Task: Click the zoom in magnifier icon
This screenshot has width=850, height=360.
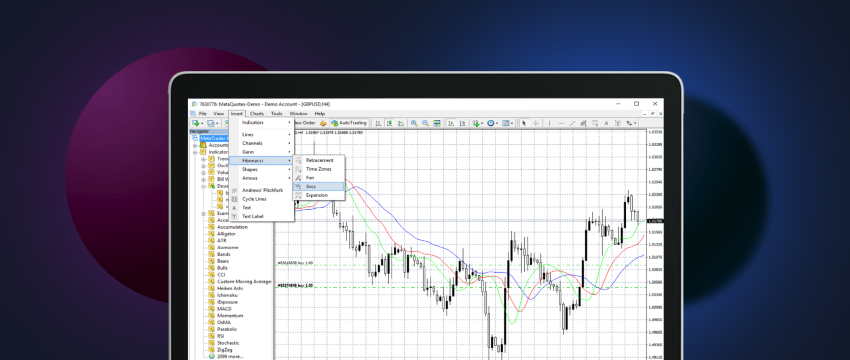Action: (414, 123)
